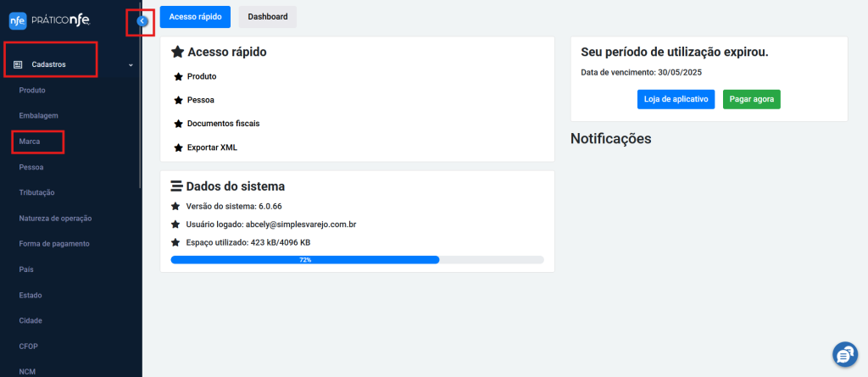Click star icon beside Produto shortcut
This screenshot has height=377, width=868.
point(178,76)
